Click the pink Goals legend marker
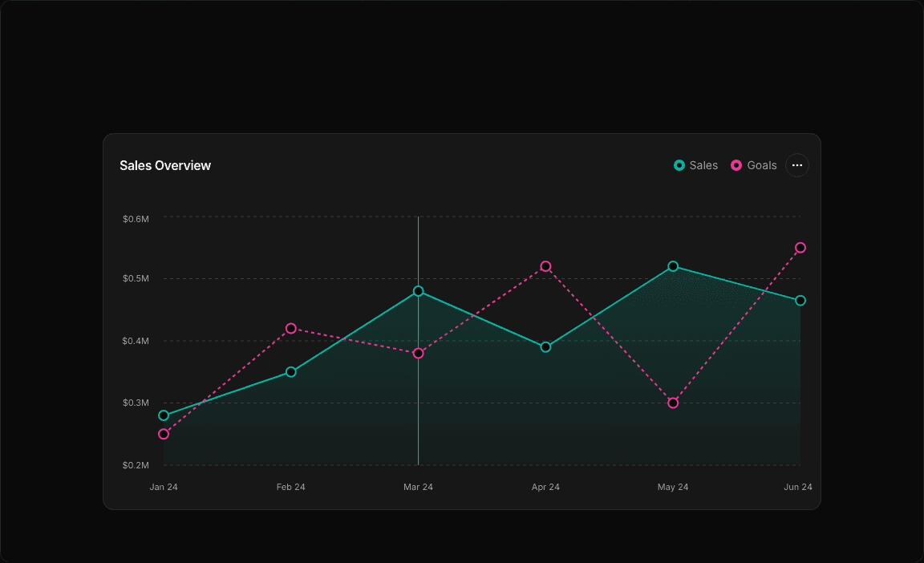 click(736, 165)
